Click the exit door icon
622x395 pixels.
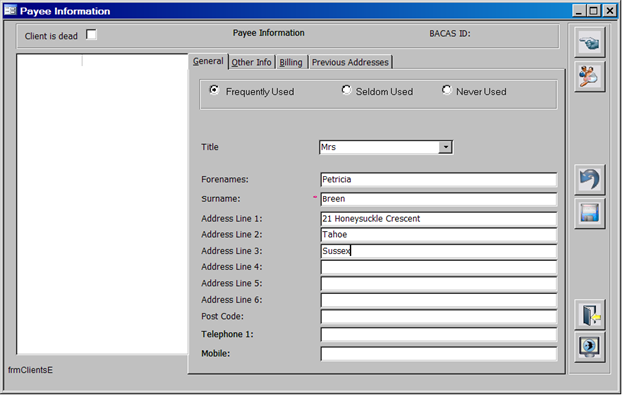589,314
